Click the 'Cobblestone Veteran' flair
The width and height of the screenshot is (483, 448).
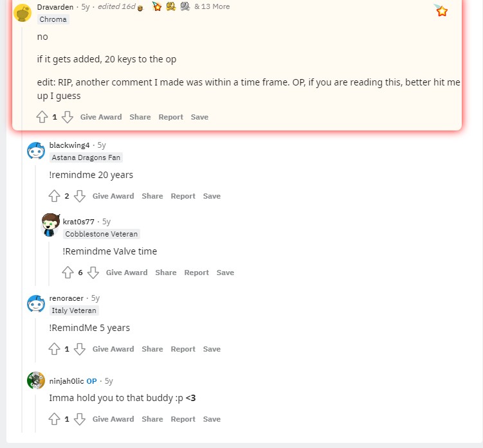tap(102, 234)
